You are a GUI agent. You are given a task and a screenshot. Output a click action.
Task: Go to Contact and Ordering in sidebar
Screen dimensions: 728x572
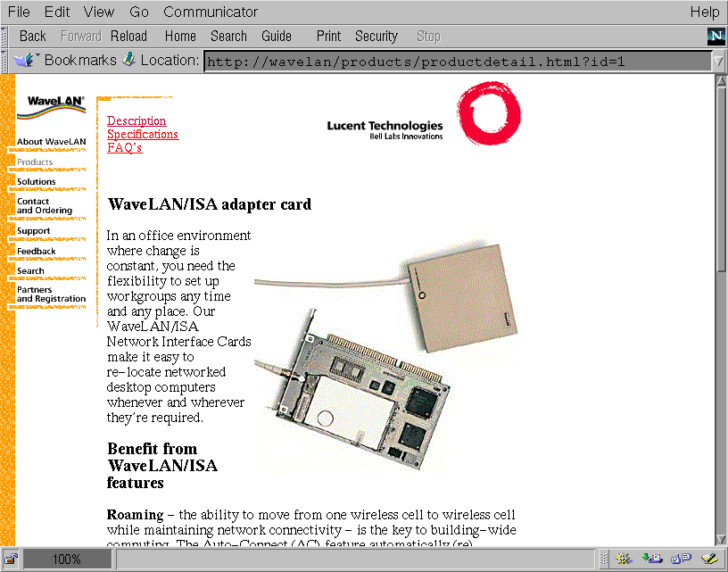pos(45,206)
